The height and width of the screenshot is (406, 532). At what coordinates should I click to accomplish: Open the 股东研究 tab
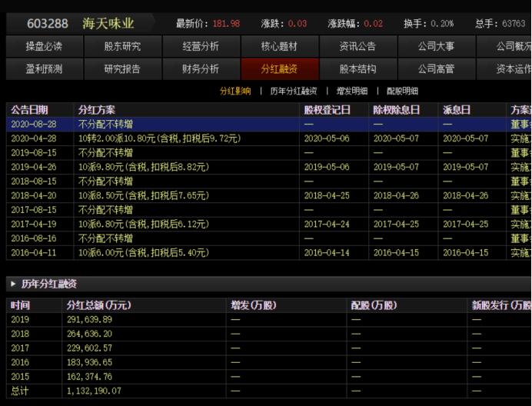coord(122,46)
